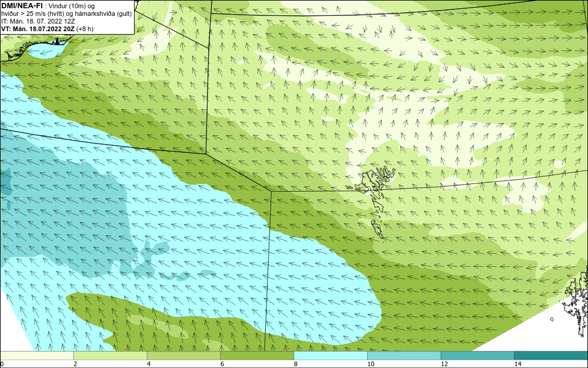Click the medium green 4–6 legend swatch
588x368 pixels.
(x=183, y=356)
